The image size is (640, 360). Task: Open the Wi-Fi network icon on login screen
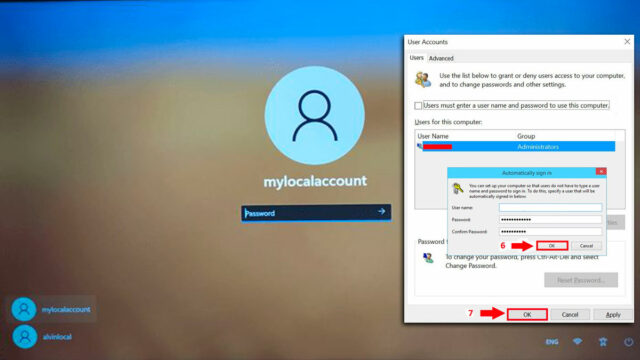577,341
